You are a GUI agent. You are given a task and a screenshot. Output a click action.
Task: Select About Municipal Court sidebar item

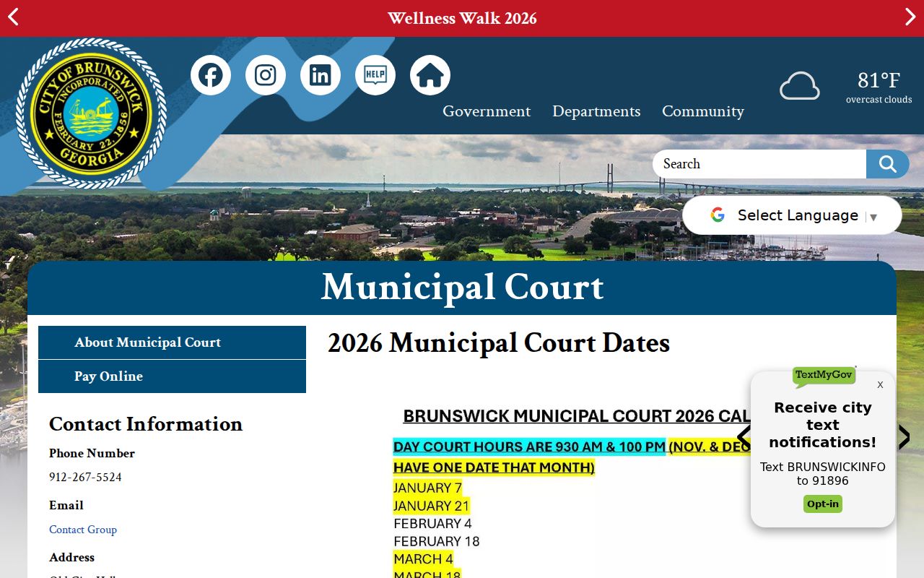(x=172, y=342)
